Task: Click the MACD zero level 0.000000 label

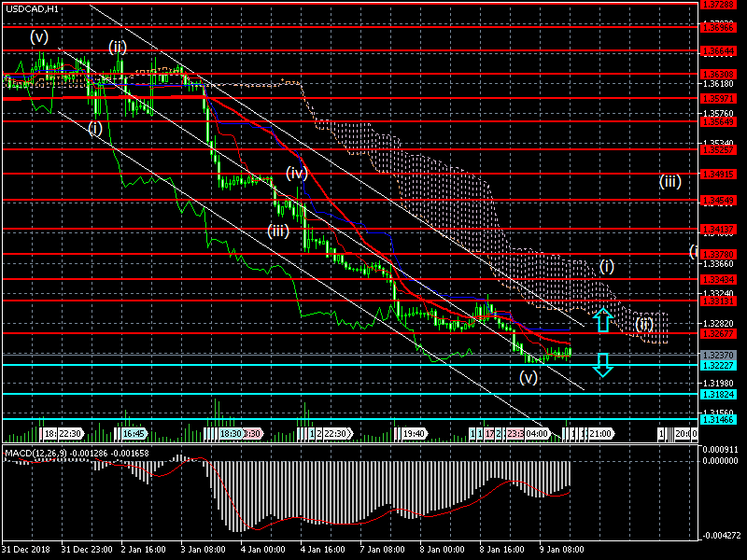Action: (x=721, y=460)
